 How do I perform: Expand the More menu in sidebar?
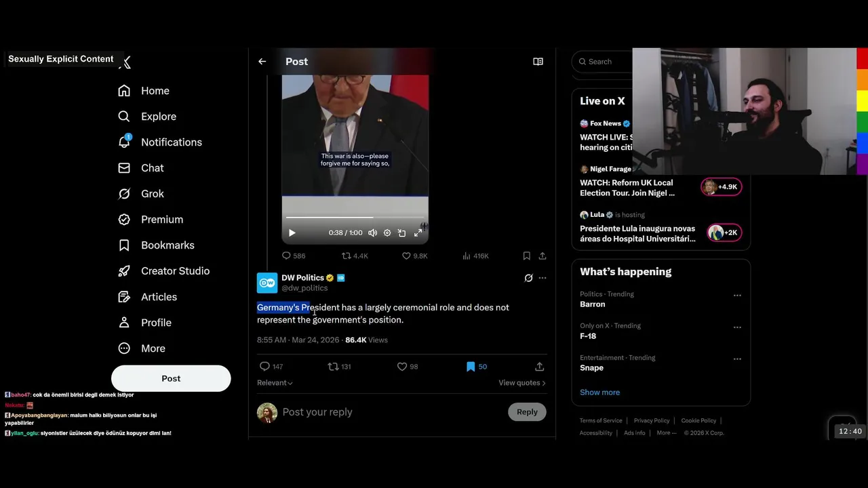[141, 348]
